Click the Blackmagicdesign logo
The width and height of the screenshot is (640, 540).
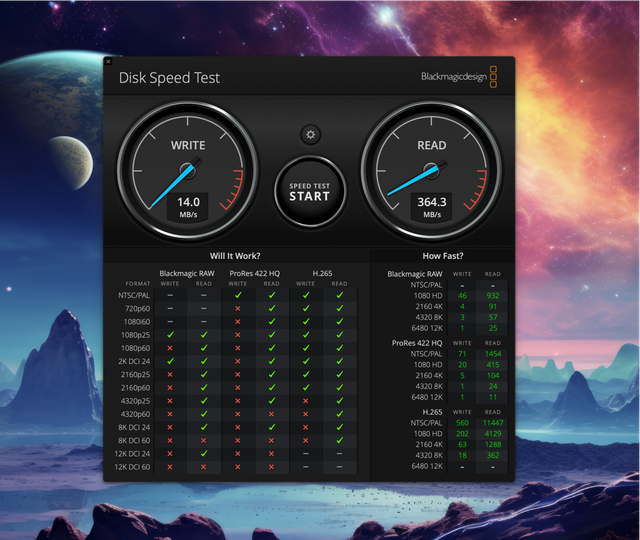(x=459, y=77)
